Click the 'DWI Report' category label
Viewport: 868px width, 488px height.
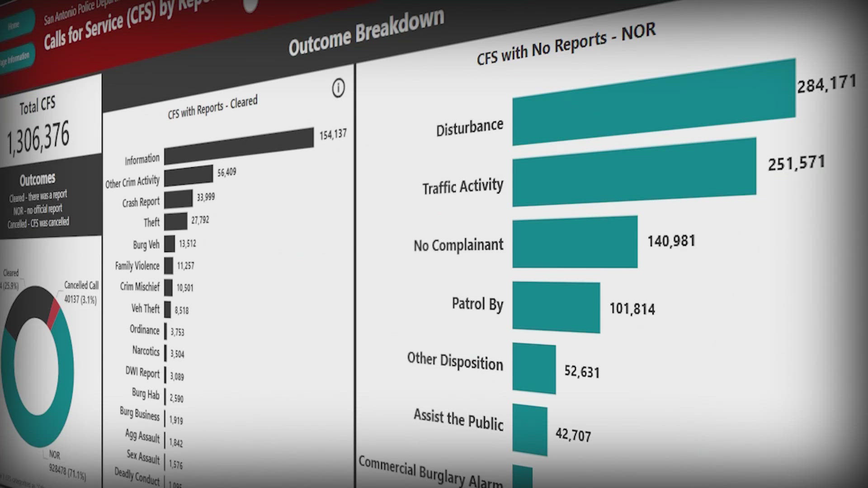pyautogui.click(x=142, y=372)
